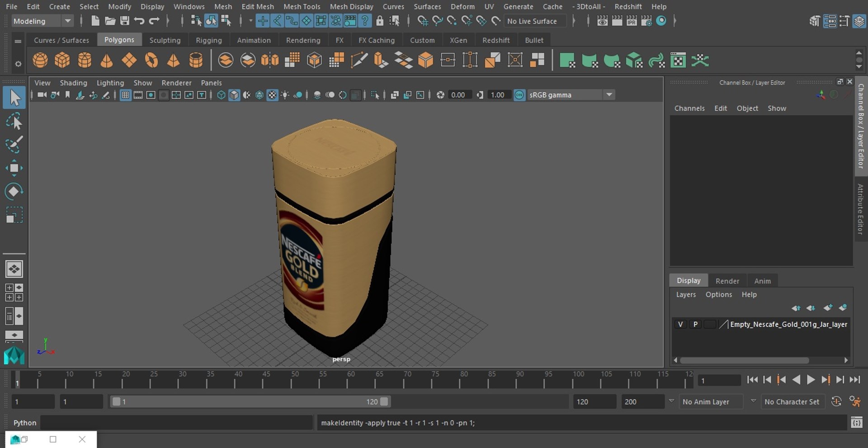The image size is (868, 448).
Task: Toggle color management ON button
Action: [519, 95]
